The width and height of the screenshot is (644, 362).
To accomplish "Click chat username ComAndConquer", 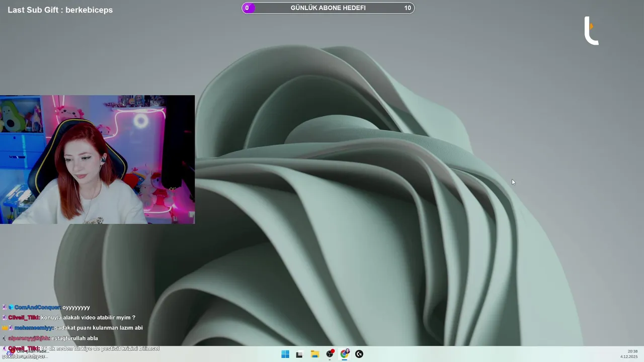I will tap(38, 307).
